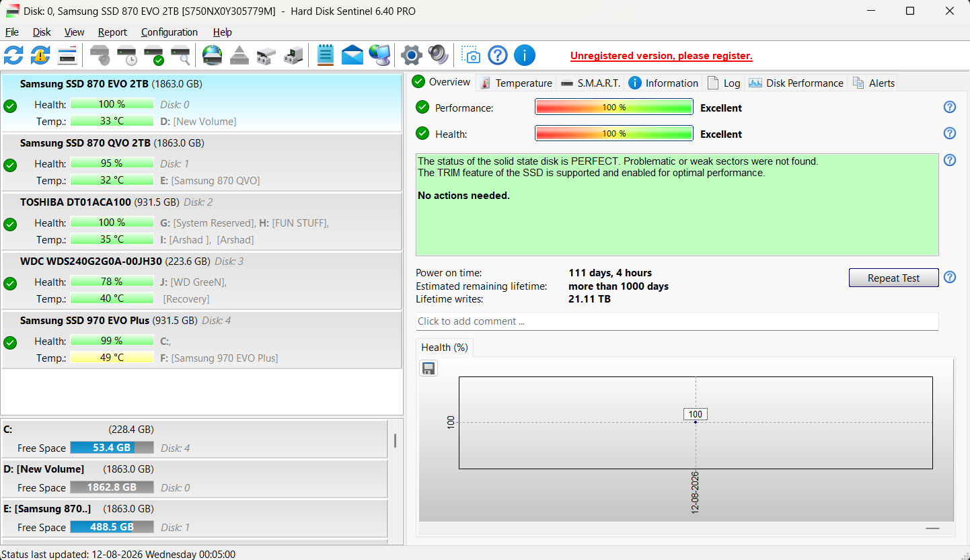The width and height of the screenshot is (970, 560).
Task: Click the grey eject triangle toolbar icon
Action: 239,55
